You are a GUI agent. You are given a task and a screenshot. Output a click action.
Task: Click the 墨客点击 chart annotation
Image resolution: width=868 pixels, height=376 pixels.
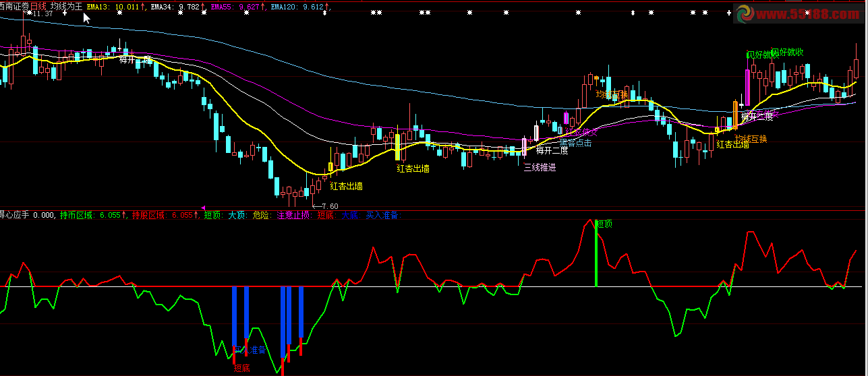click(576, 143)
